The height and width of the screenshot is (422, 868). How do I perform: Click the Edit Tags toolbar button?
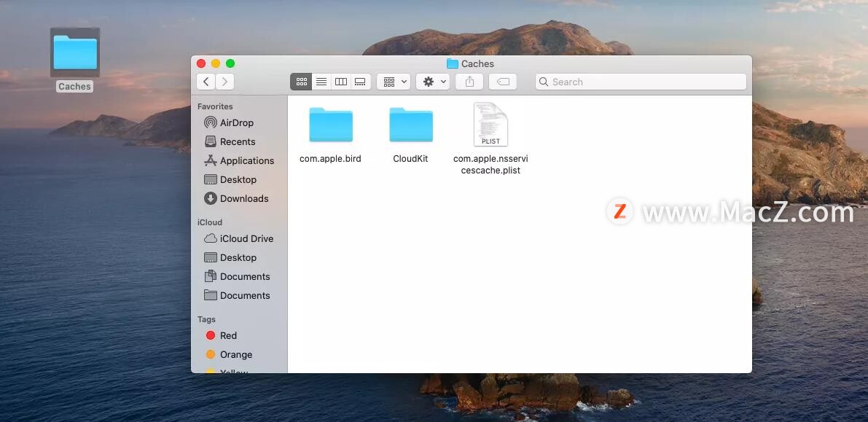point(503,82)
